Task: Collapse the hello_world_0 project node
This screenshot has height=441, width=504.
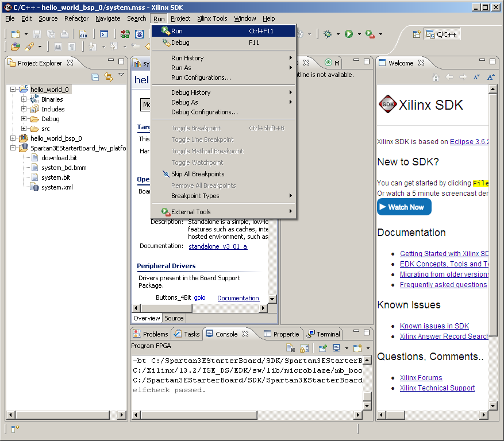Action: coord(13,90)
